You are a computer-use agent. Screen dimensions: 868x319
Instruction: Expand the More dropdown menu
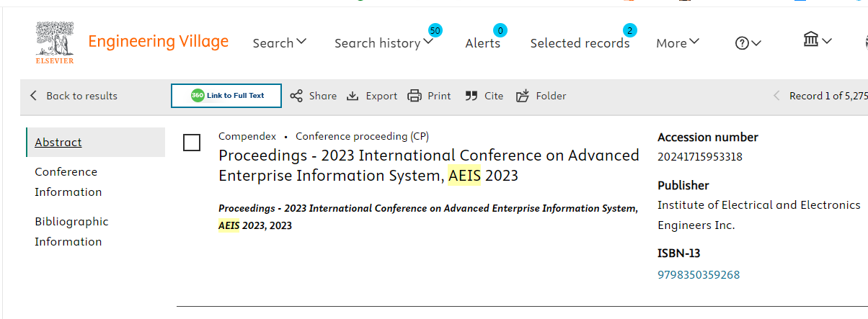pyautogui.click(x=678, y=43)
